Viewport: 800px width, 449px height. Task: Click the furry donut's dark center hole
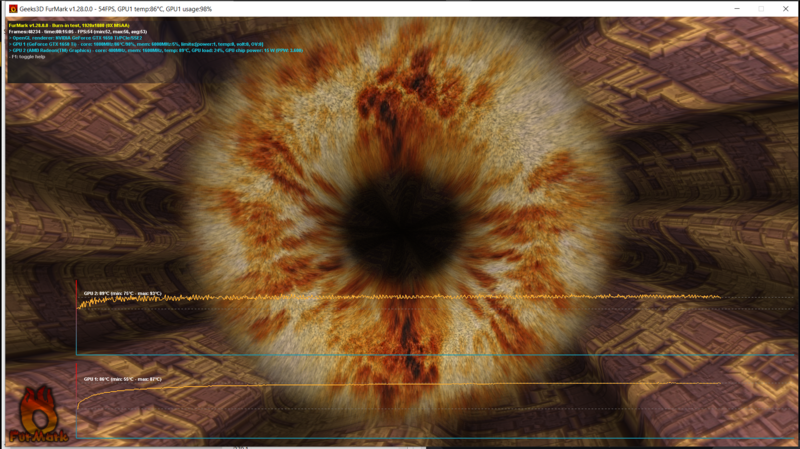(x=402, y=228)
